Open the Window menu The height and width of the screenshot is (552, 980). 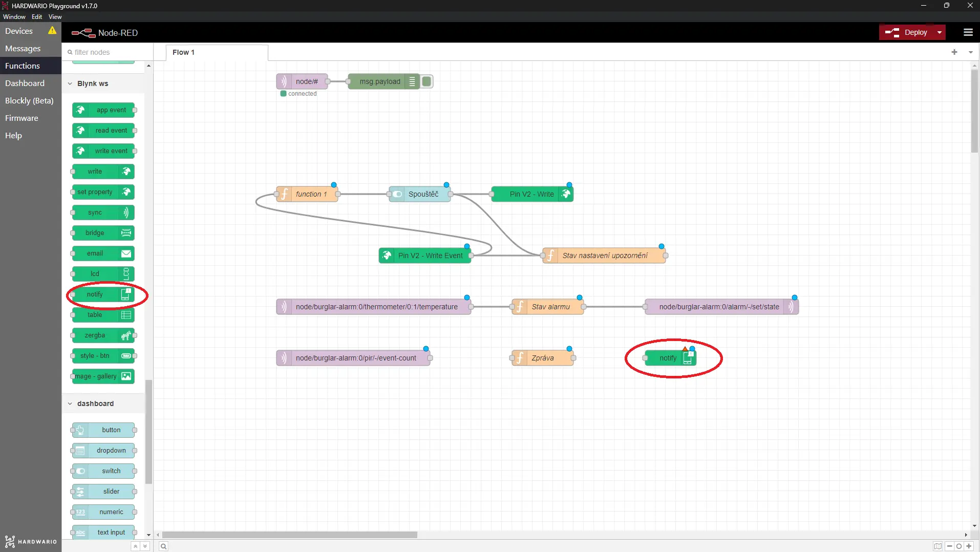coord(14,17)
